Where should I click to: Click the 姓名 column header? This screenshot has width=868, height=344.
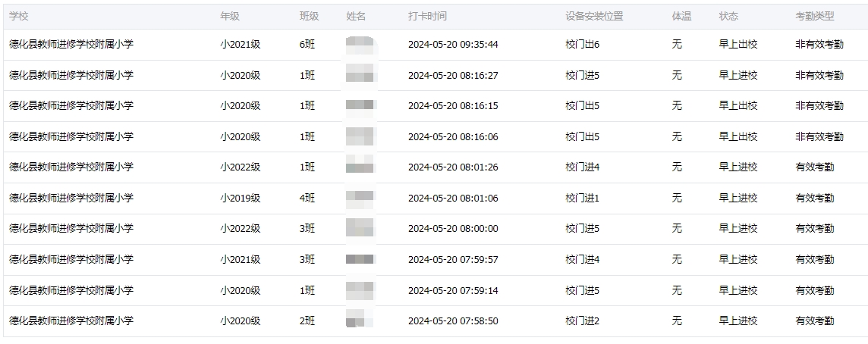coord(356,17)
